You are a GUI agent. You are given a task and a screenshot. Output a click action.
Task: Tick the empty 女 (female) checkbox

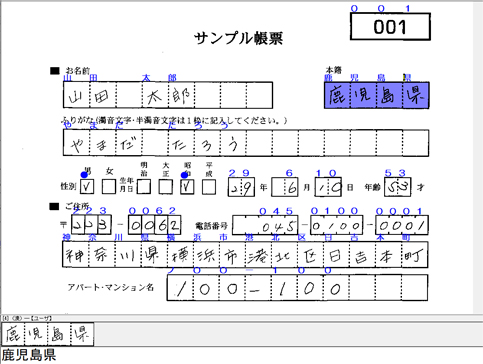pos(109,187)
